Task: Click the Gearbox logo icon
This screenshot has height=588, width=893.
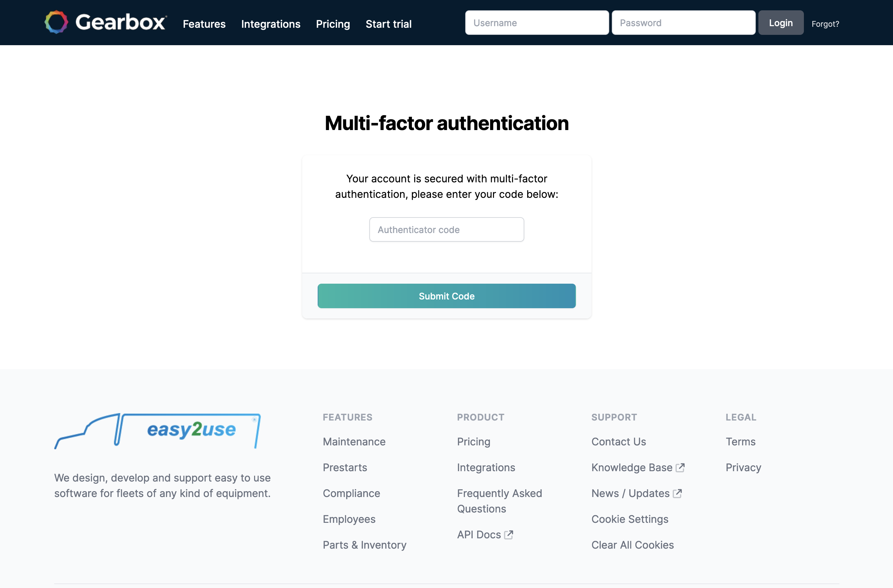Action: pyautogui.click(x=56, y=22)
